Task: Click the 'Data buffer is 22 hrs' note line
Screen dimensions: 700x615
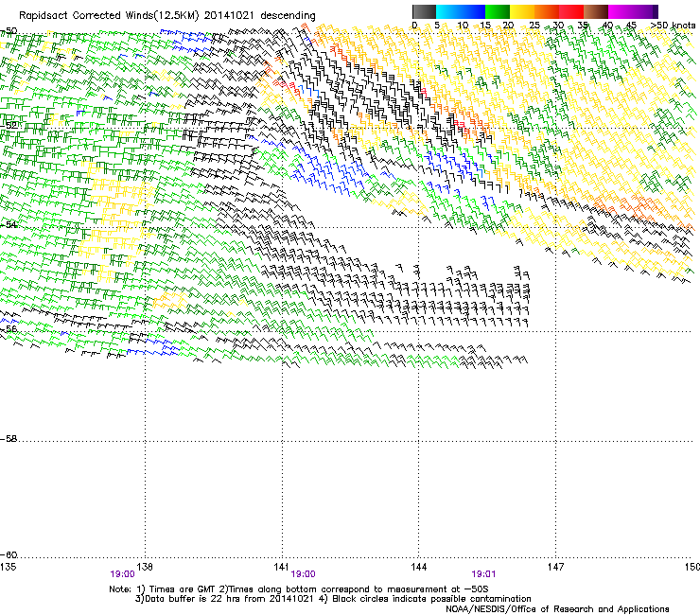Action: [x=333, y=599]
